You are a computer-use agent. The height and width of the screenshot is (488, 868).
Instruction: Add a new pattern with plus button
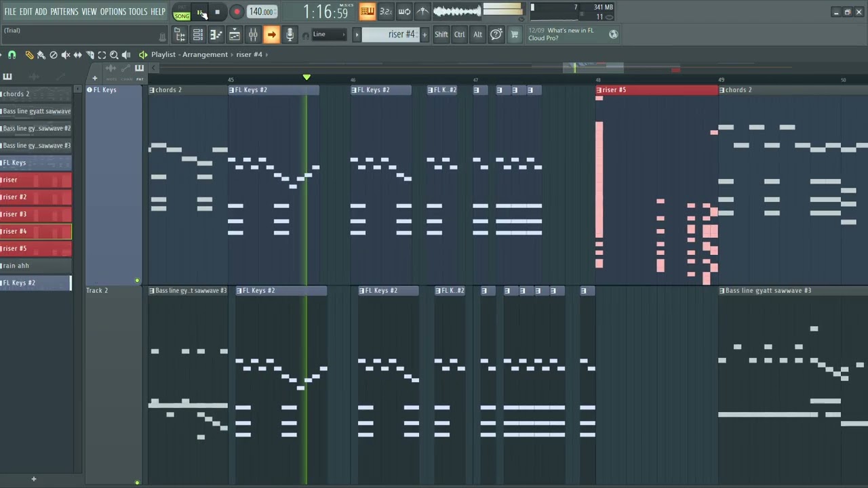pos(425,35)
